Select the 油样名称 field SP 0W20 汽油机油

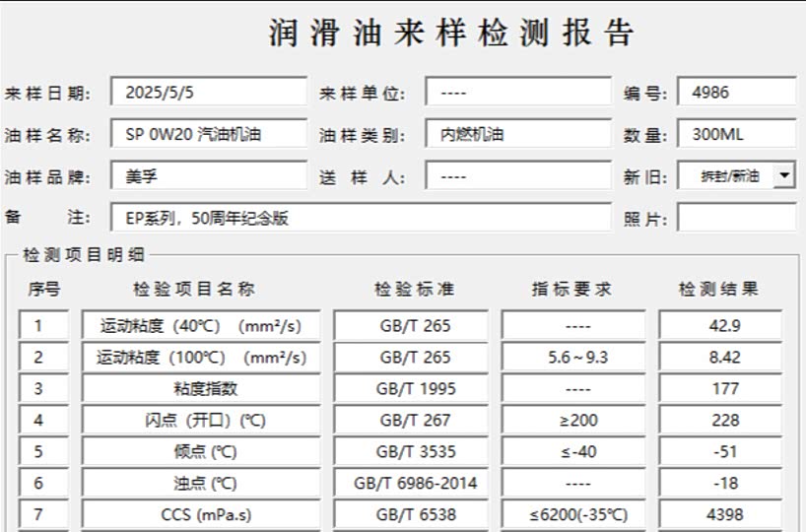pos(209,135)
